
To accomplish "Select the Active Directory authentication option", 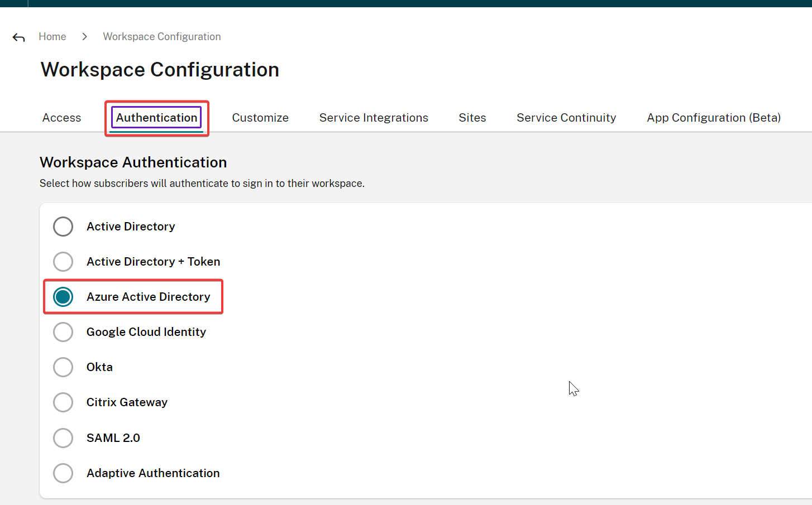I will tap(63, 227).
